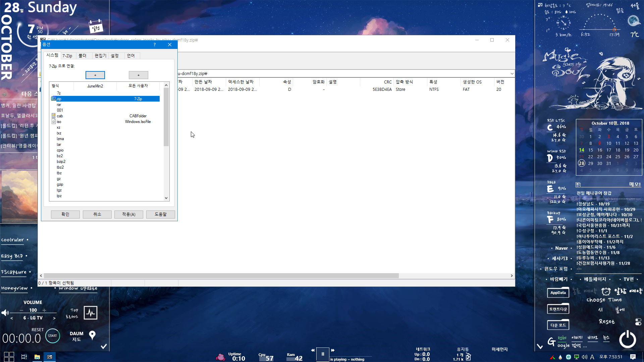Image resolution: width=644 pixels, height=362 pixels.
Task: Switch to next audio device with > arrow
Action: (54, 318)
